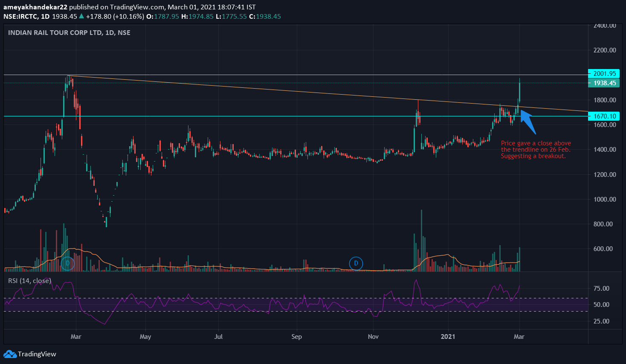
Task: Click the 1670.10 price label
Action: [x=603, y=116]
